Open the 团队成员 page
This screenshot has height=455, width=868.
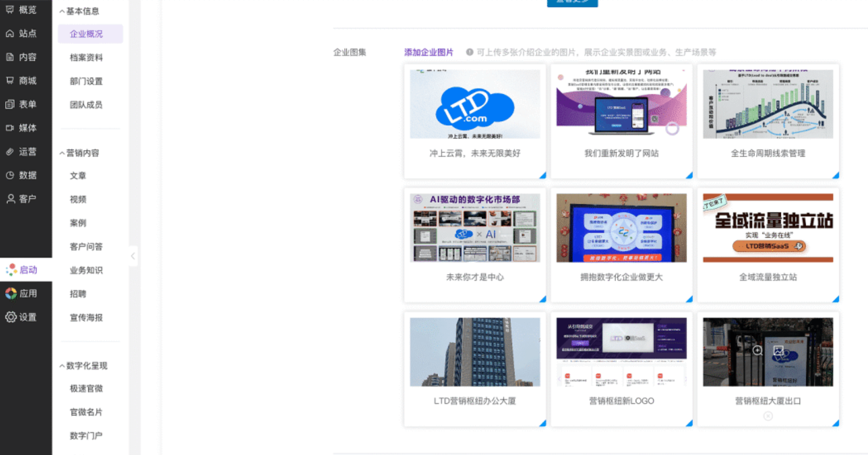point(86,105)
